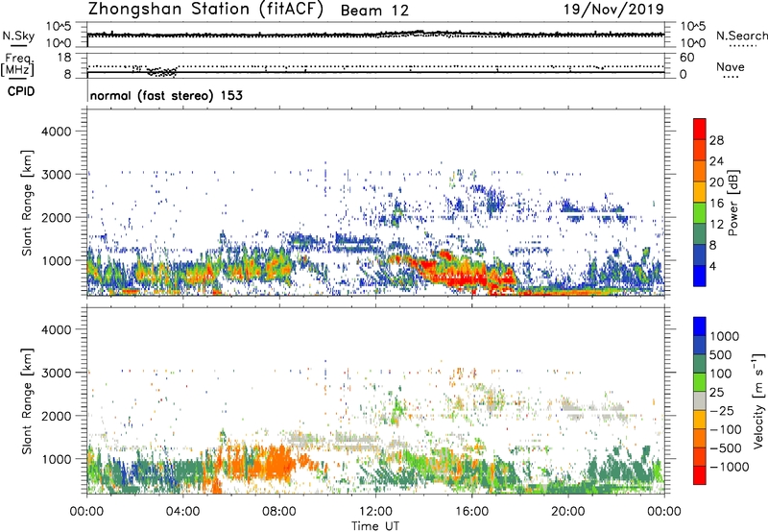Click the "04:00" time axis tick
Image resolution: width=768 pixels, height=532 pixels.
pyautogui.click(x=183, y=511)
